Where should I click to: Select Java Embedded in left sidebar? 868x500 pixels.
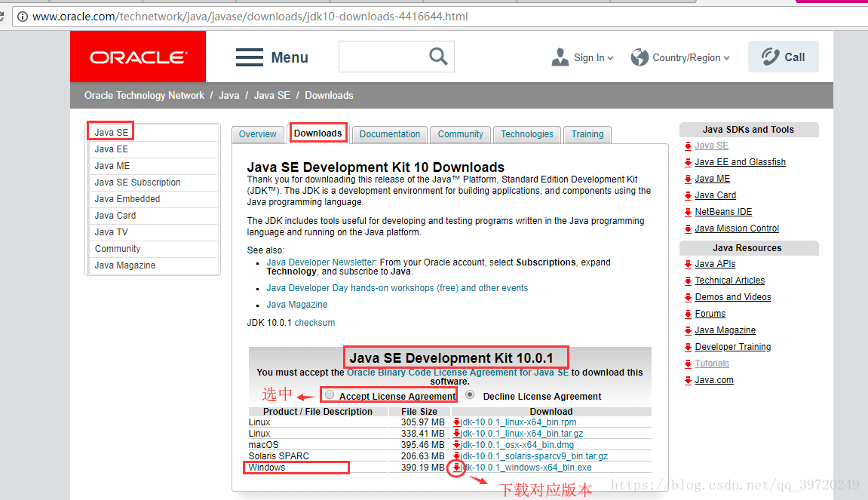153,199
